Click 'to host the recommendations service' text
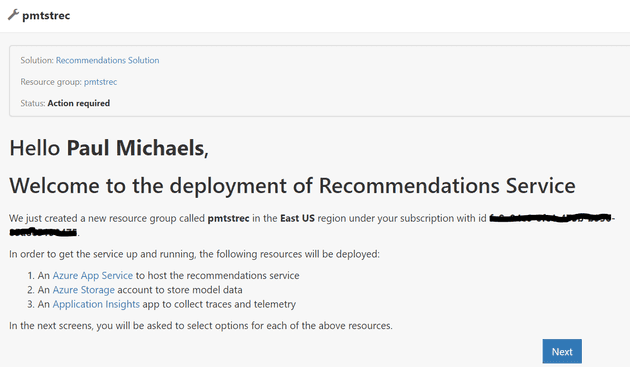Image resolution: width=630 pixels, height=367 pixels. pyautogui.click(x=217, y=275)
